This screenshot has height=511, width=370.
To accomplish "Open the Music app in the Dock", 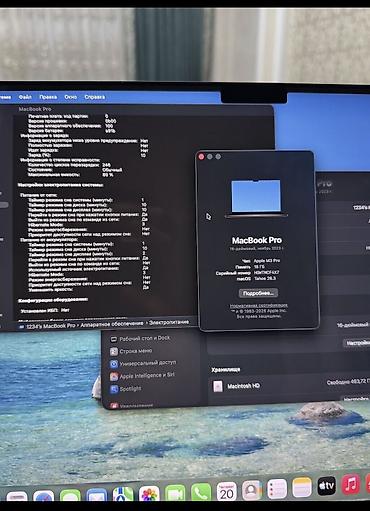I will click(351, 484).
